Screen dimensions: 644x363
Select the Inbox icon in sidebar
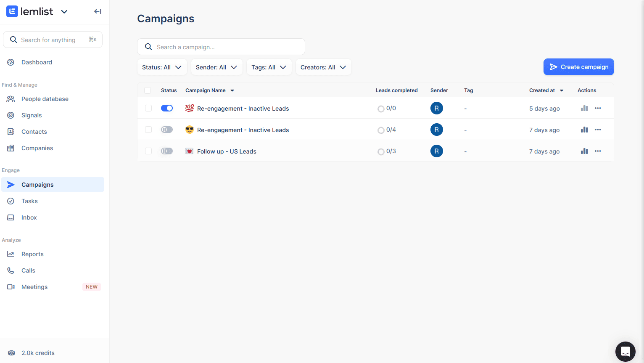point(11,217)
